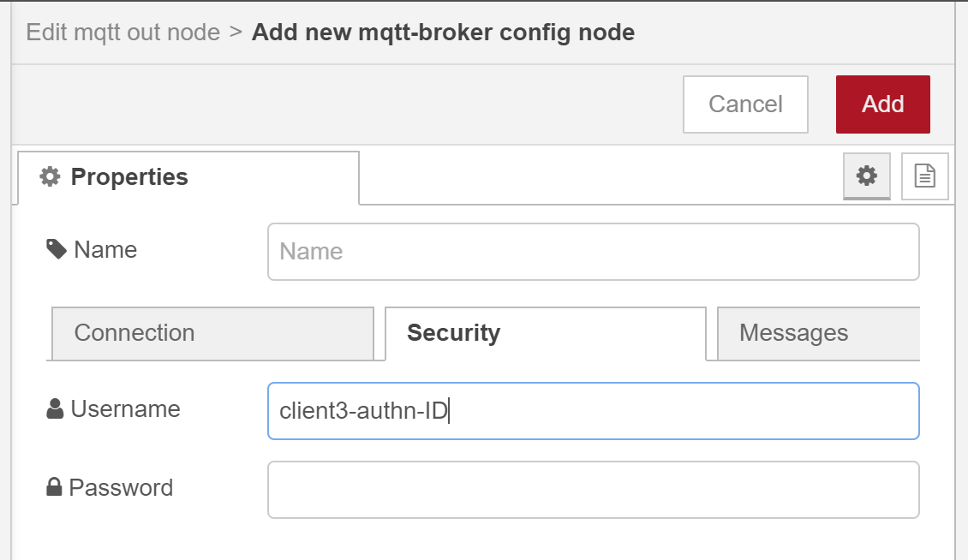
Task: Focus the empty Password field
Action: [593, 490]
